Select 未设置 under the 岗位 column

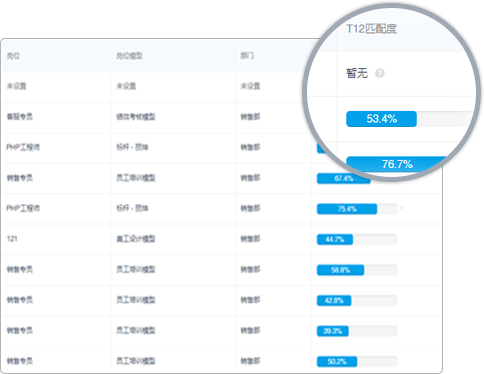[x=17, y=86]
